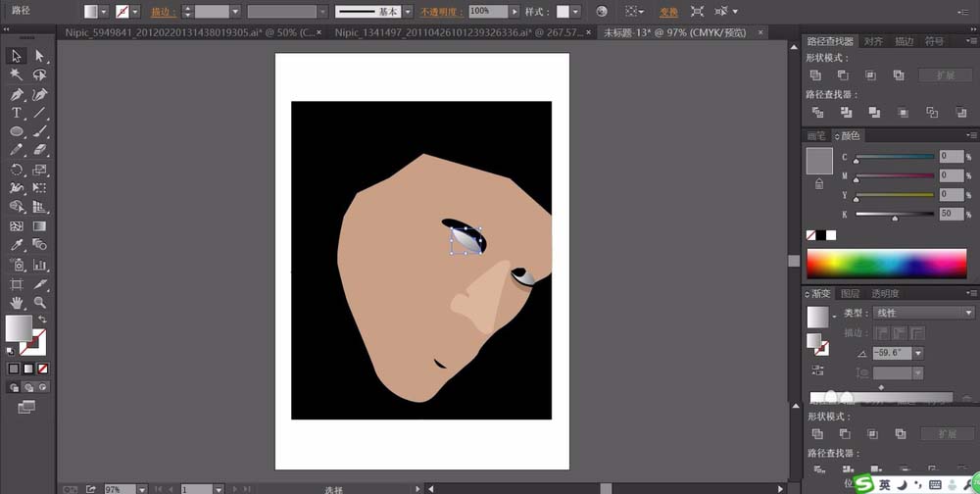
Task: Select the Scale tool
Action: (40, 170)
